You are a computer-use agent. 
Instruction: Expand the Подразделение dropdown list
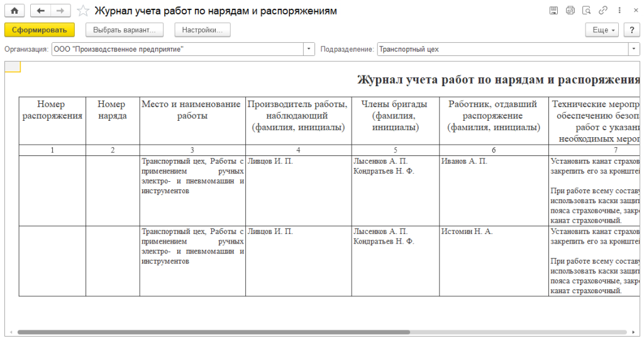tap(634, 49)
